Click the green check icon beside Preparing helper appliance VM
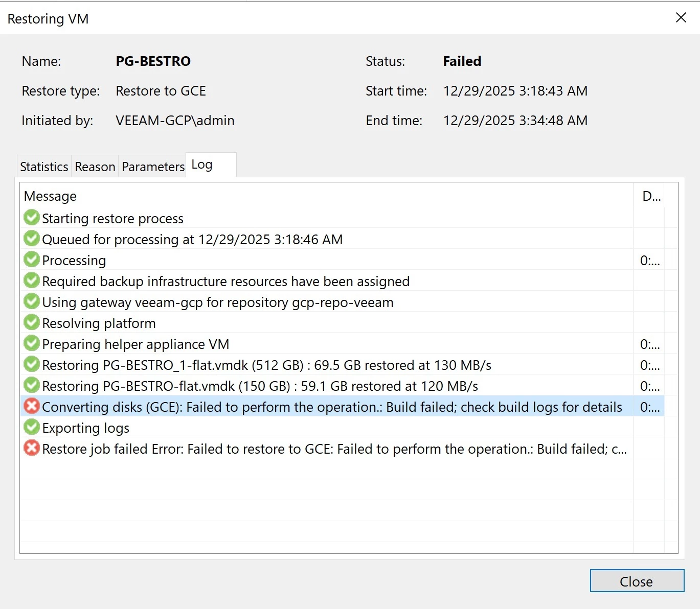This screenshot has height=609, width=700. click(x=32, y=343)
